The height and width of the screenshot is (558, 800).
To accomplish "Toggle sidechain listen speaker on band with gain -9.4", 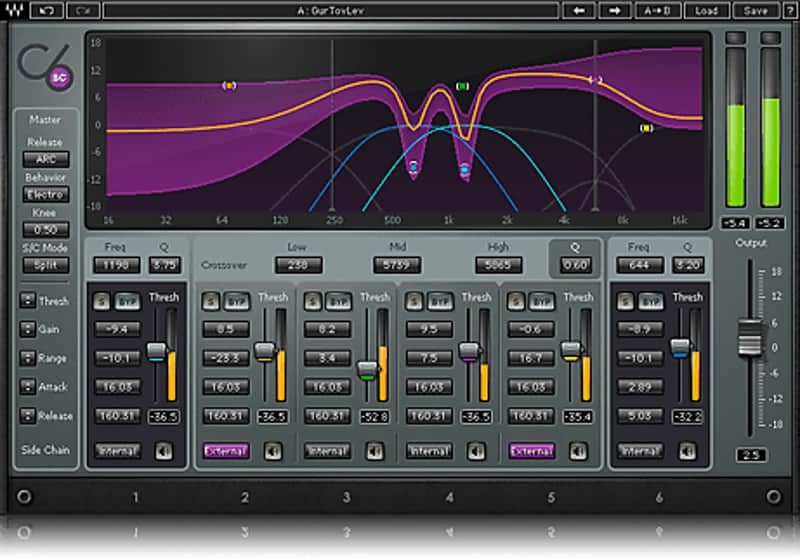I will (x=164, y=451).
